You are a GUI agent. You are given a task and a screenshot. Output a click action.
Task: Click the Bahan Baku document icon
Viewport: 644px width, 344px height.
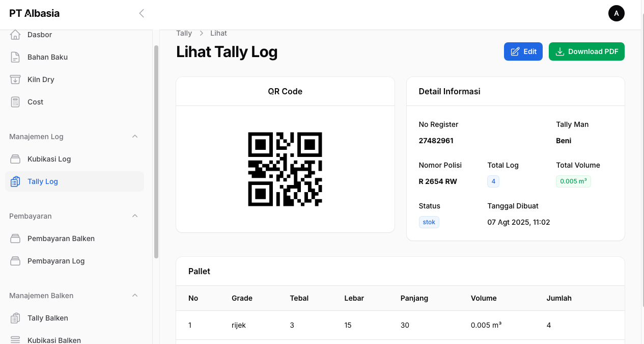pyautogui.click(x=15, y=57)
